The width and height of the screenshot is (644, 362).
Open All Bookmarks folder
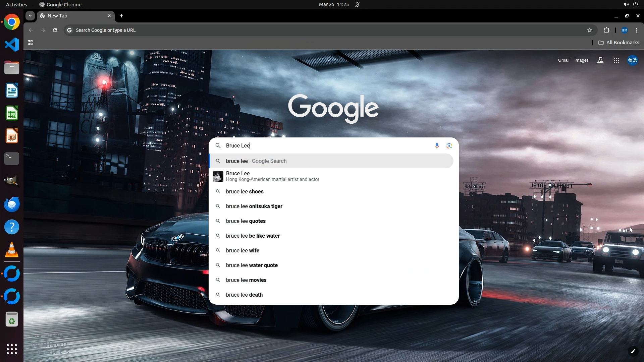tap(619, 43)
